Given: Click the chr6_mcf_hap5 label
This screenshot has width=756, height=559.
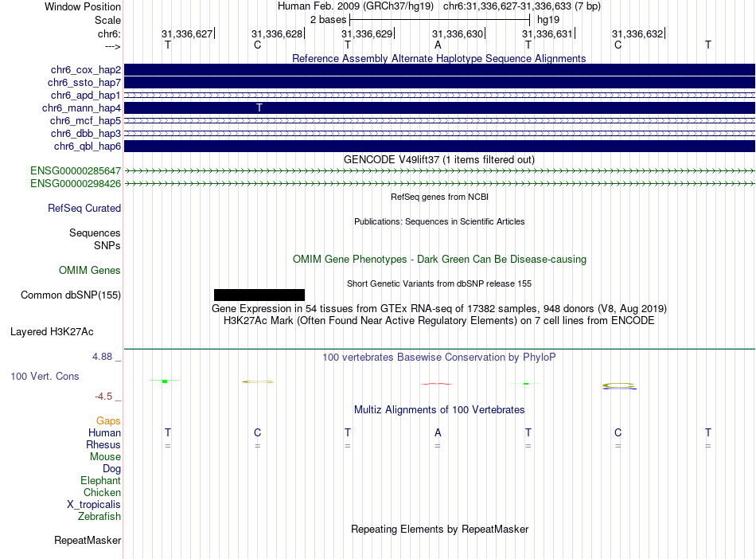Looking at the screenshot, I should pos(85,120).
